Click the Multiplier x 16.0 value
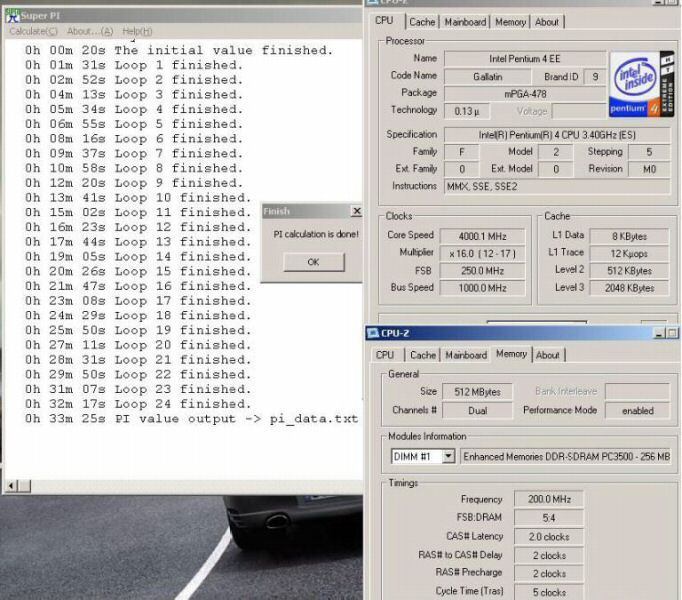682x600 pixels. [x=482, y=254]
